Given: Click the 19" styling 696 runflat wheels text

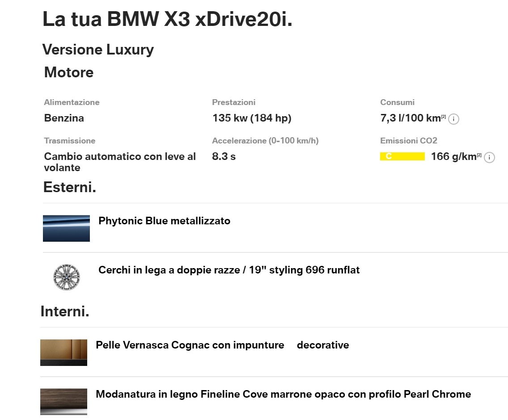Looking at the screenshot, I should click(229, 270).
